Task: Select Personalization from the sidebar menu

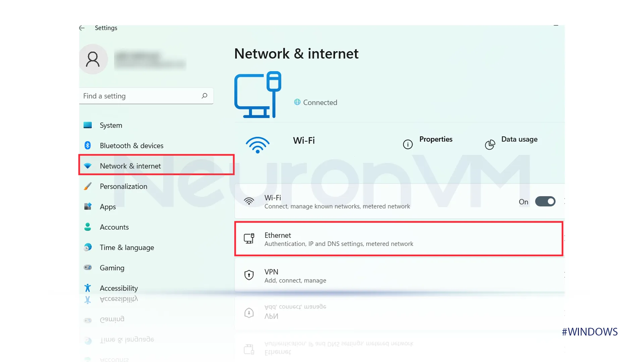Action: coord(123,186)
